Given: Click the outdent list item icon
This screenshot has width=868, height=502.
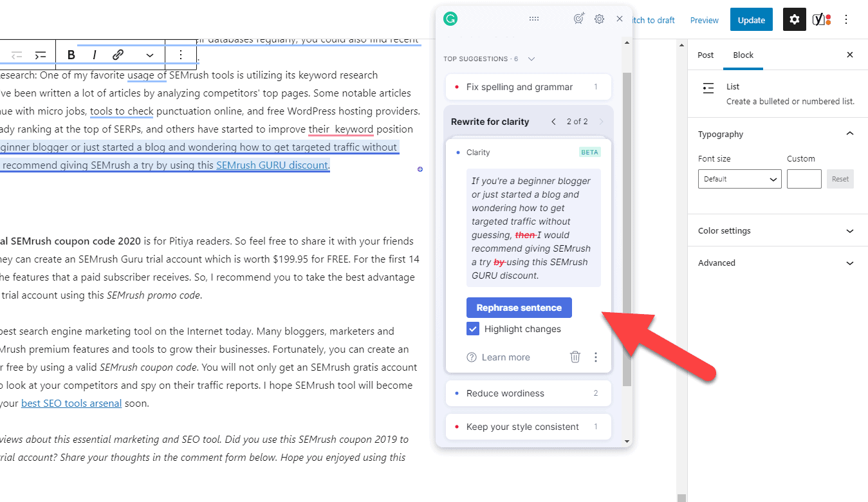Looking at the screenshot, I should click(17, 55).
